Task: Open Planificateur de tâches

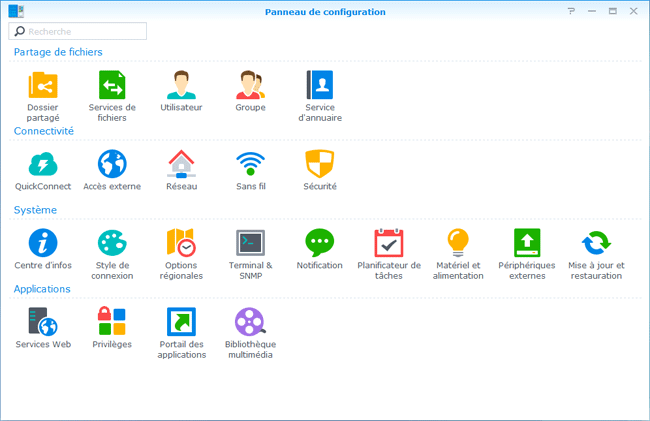Action: point(389,242)
